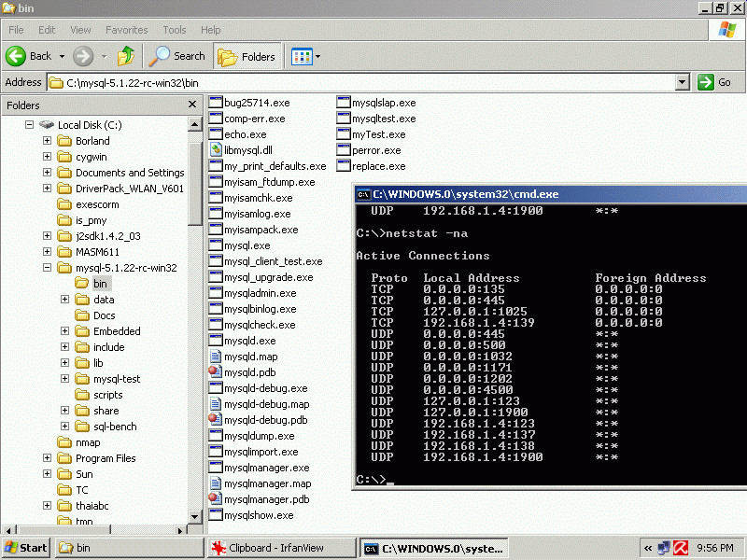The width and height of the screenshot is (747, 560).
Task: Select the myTest.exe file icon
Action: click(344, 133)
